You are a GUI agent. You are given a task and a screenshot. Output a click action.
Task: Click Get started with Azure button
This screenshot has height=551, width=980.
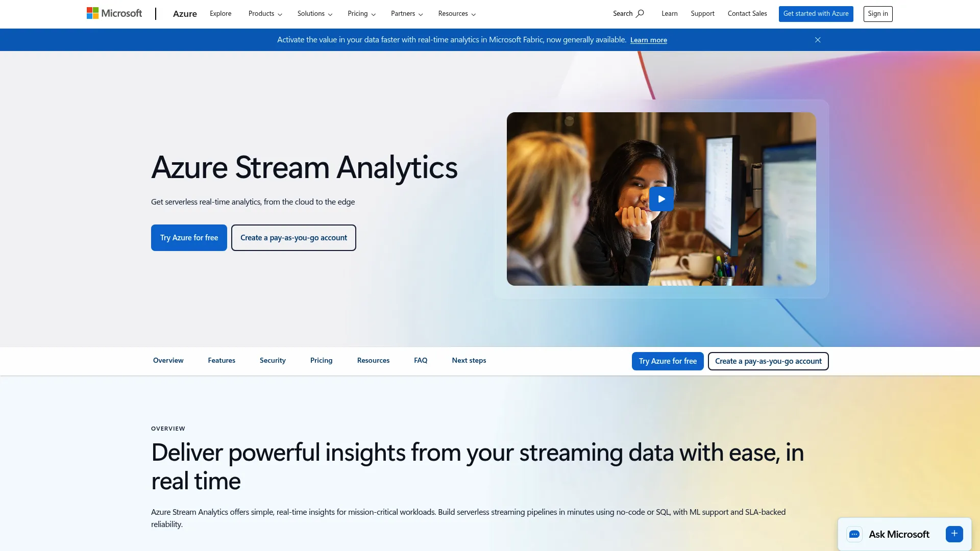(816, 14)
